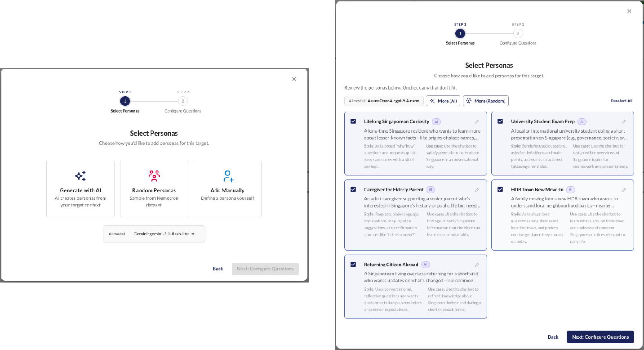Click Configure Questions step label in right dialog
The height and width of the screenshot is (350, 644).
pyautogui.click(x=518, y=43)
